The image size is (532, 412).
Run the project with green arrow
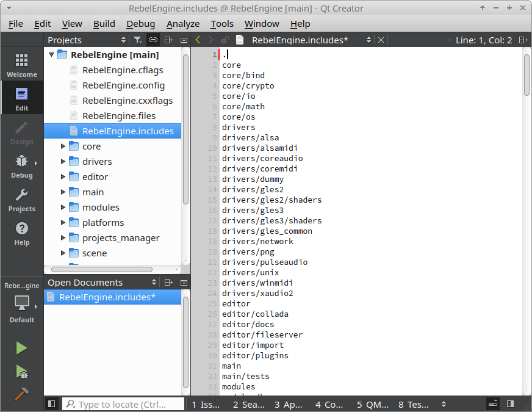22,348
